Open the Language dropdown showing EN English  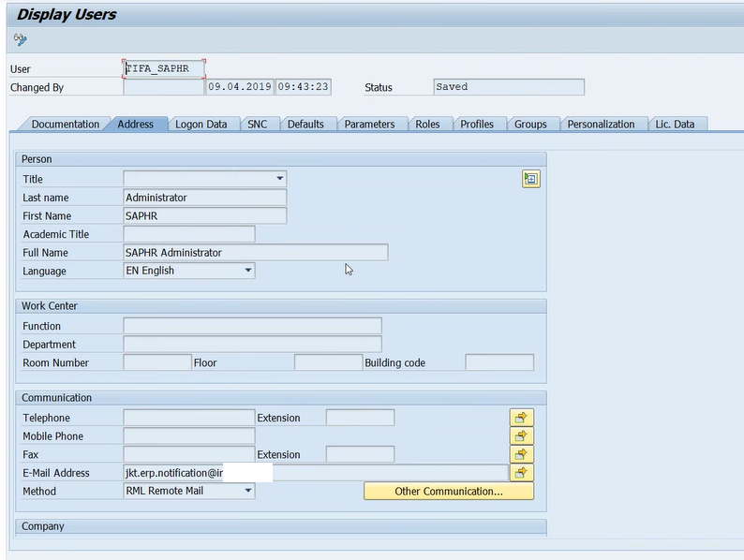(x=247, y=271)
